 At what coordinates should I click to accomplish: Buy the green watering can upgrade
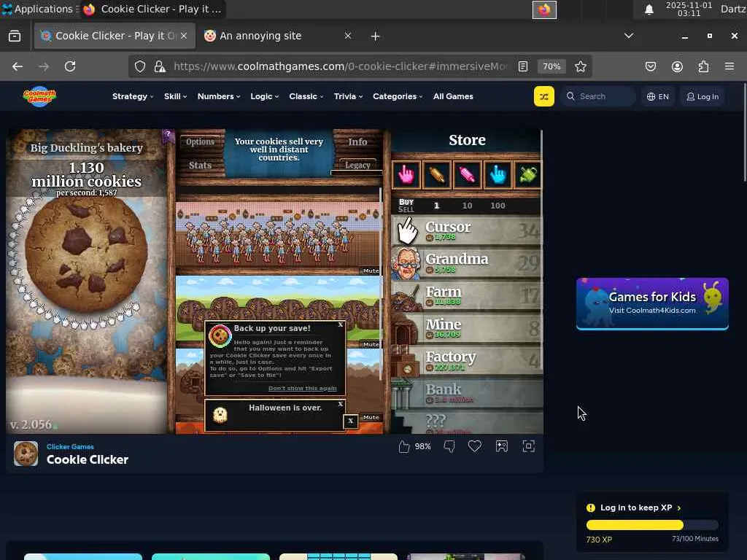point(527,175)
